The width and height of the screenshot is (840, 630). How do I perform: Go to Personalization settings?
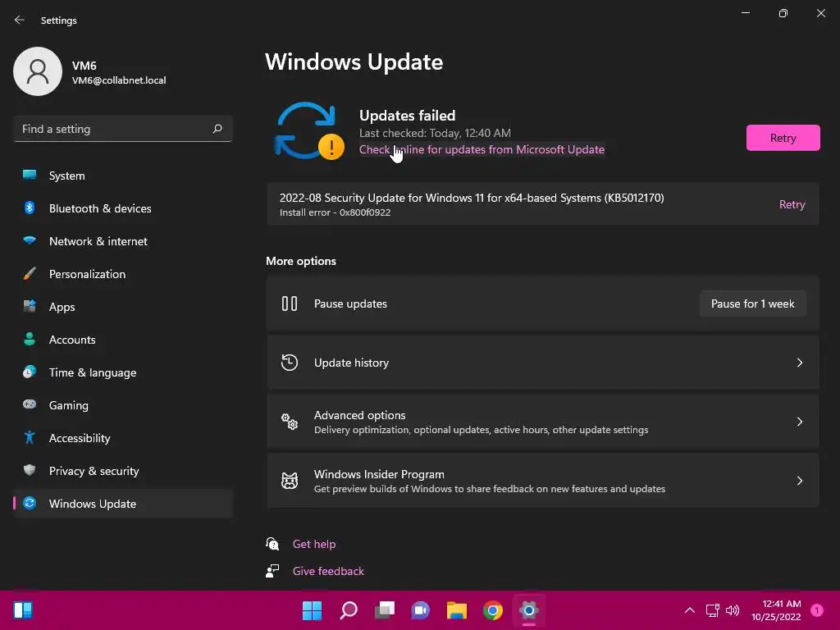click(123, 274)
